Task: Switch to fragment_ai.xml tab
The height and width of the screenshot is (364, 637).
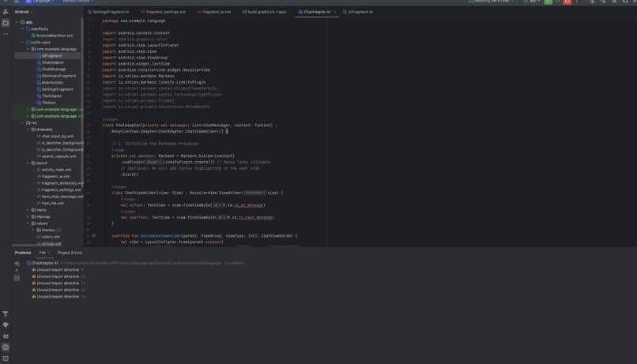Action: click(x=214, y=12)
